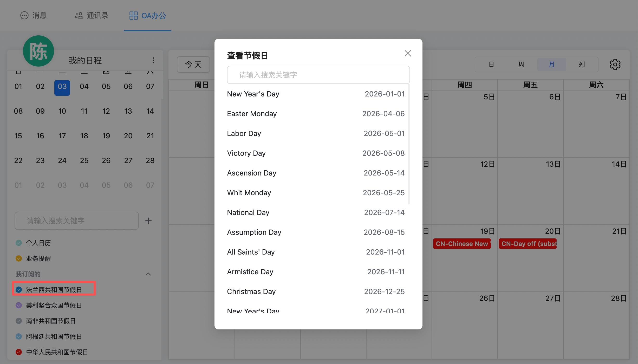Click the OA office grid icon
This screenshot has width=638, height=364.
coord(133,16)
